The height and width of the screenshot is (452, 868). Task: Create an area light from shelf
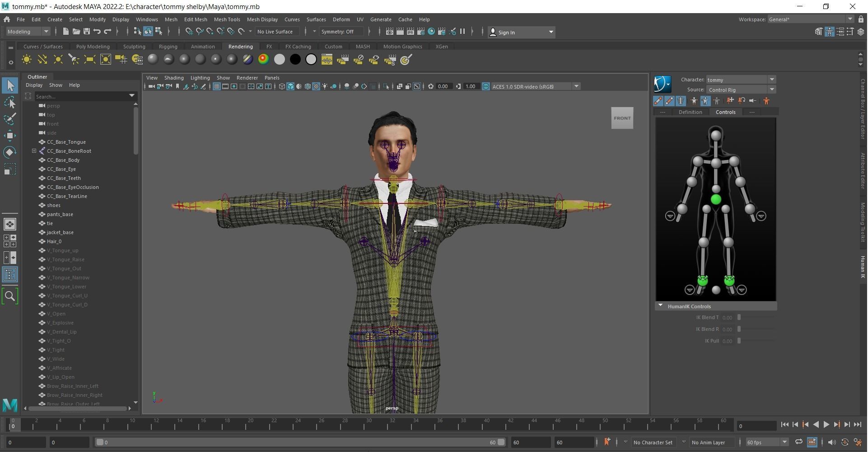pos(90,60)
